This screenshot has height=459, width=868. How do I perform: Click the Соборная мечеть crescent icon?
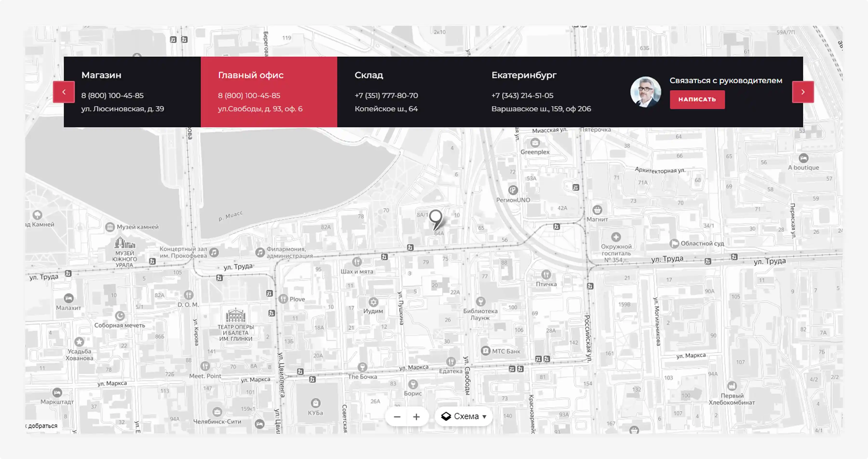coord(120,316)
